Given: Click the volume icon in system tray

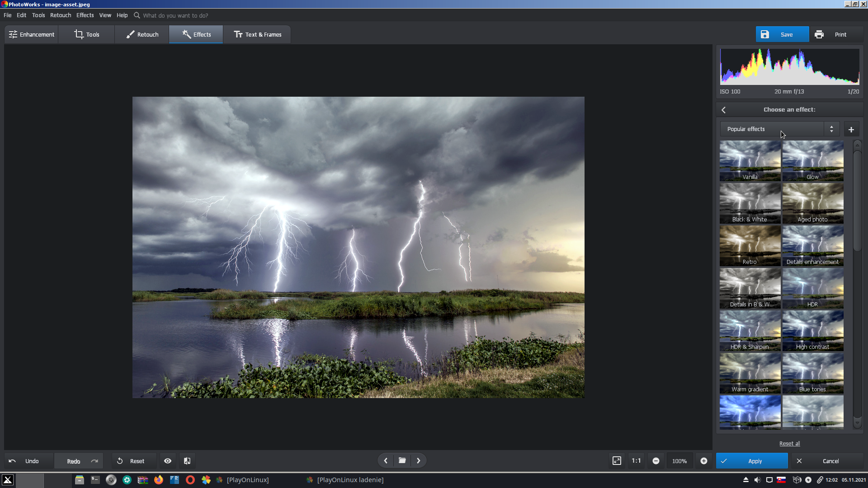Looking at the screenshot, I should [757, 480].
